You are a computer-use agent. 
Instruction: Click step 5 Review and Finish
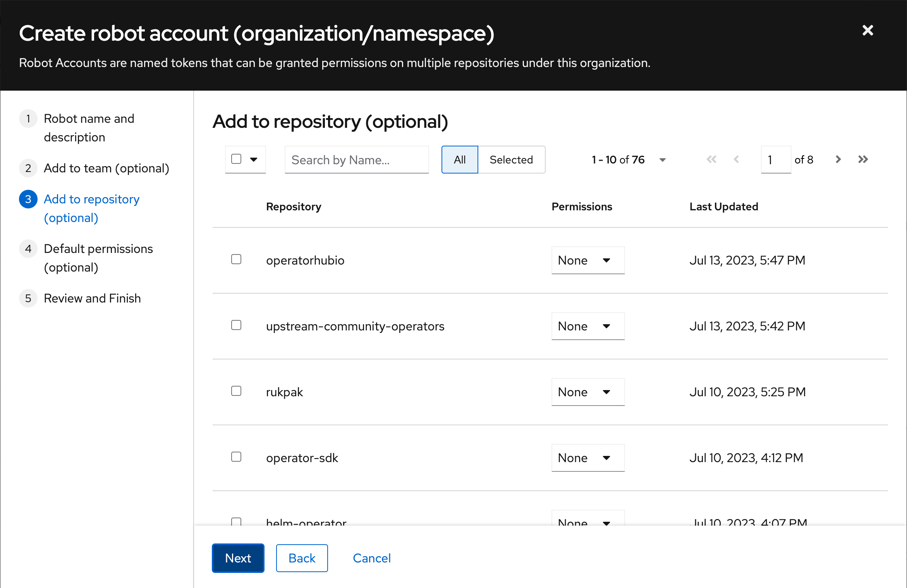[92, 298]
